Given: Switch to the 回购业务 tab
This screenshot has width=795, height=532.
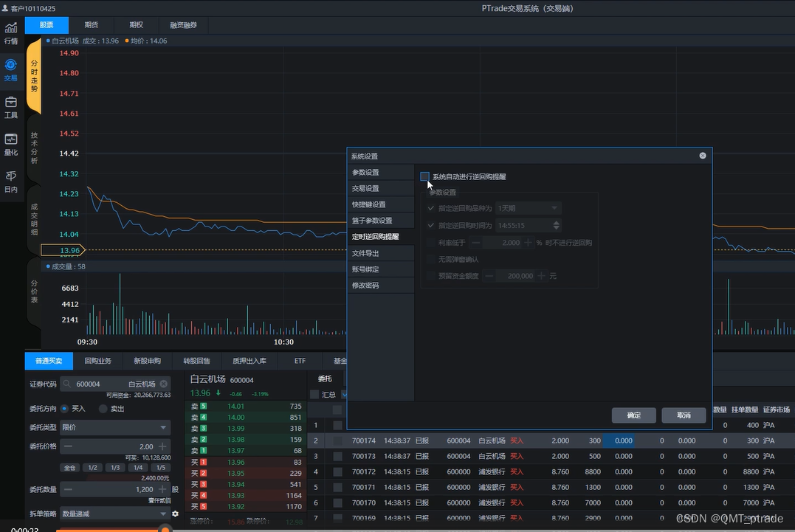Looking at the screenshot, I should coord(98,361).
